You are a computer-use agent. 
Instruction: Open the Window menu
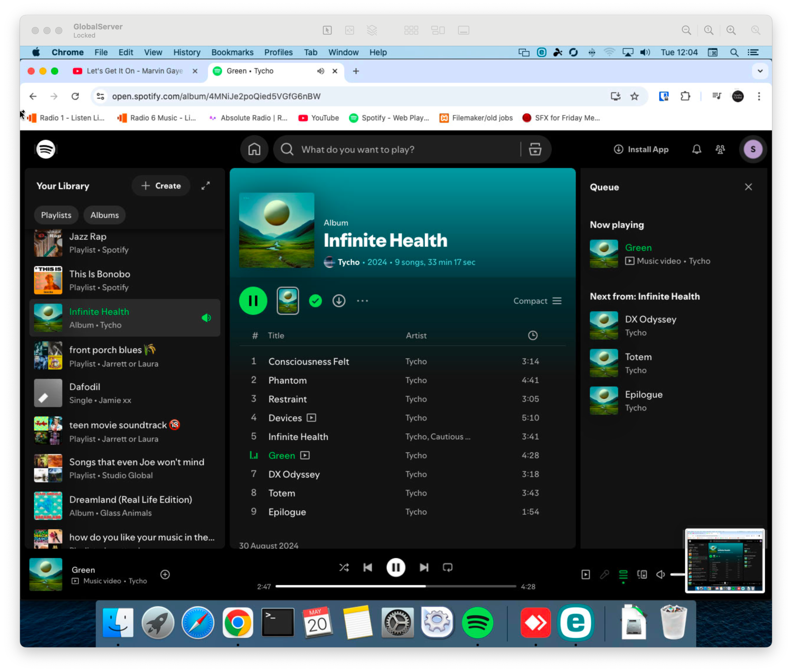(343, 52)
